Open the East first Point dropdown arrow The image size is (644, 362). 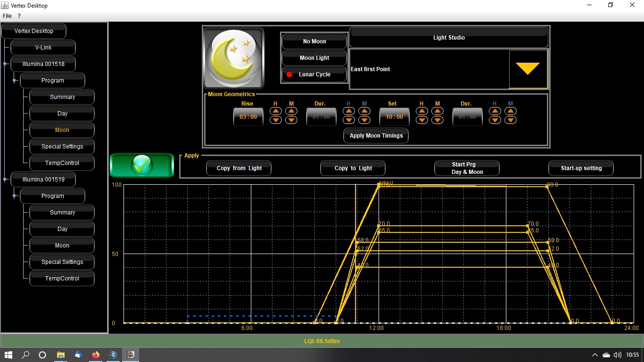click(528, 69)
